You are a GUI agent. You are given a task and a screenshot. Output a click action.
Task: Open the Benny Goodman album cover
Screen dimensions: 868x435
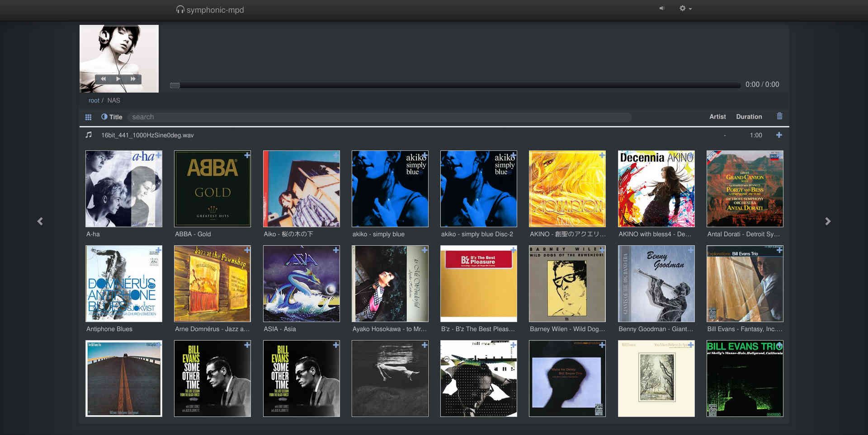point(656,284)
